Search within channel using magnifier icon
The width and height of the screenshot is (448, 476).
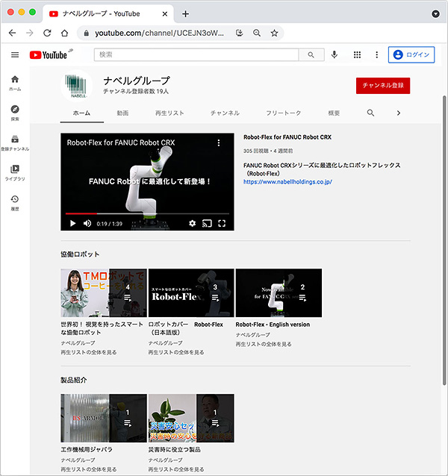(370, 113)
